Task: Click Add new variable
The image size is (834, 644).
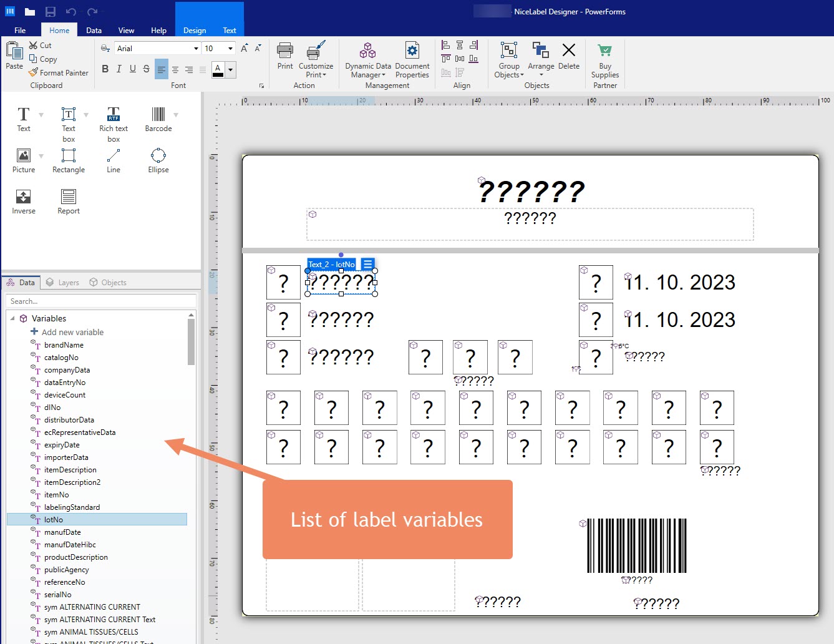Action: (72, 333)
